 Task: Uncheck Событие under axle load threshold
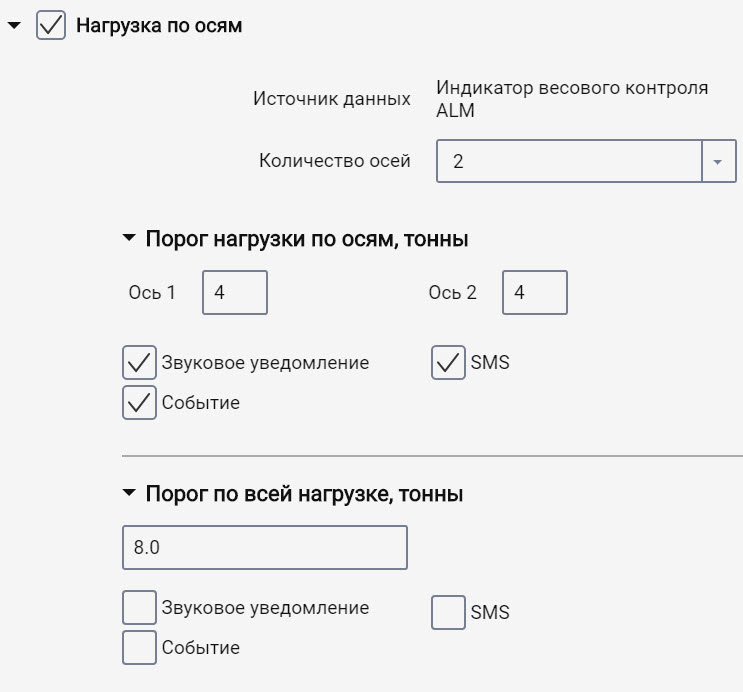[139, 402]
